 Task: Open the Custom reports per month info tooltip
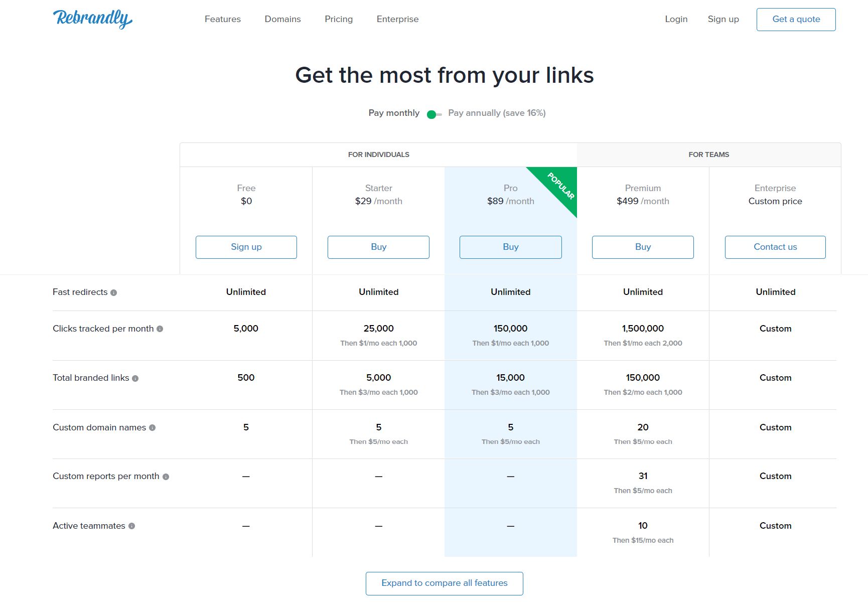click(166, 476)
